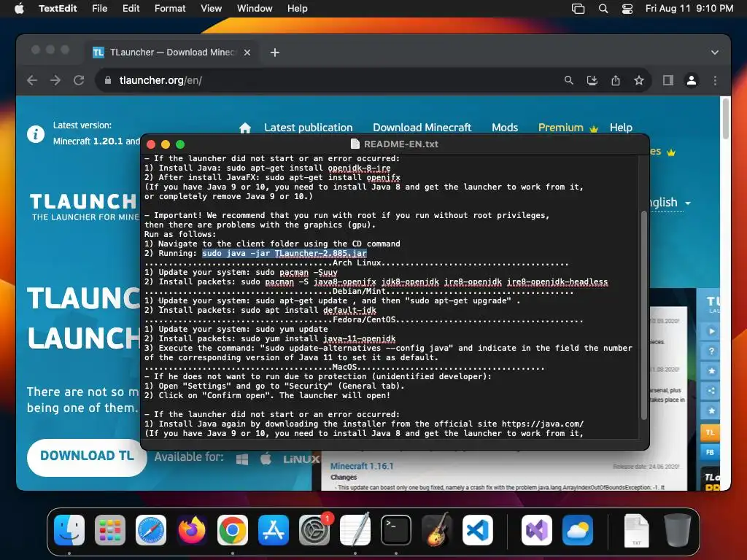Open the Weather cloud dock icon
This screenshot has width=747, height=560.
[578, 530]
